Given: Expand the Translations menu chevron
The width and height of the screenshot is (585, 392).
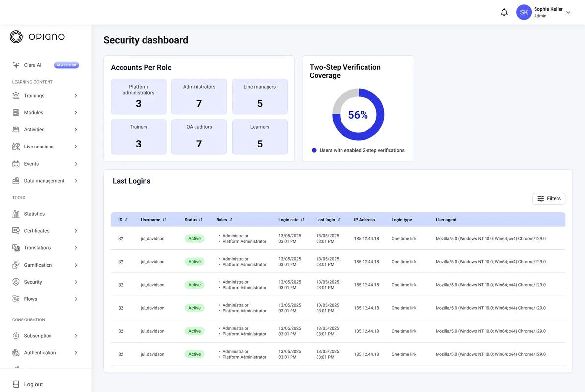Looking at the screenshot, I should click(76, 247).
